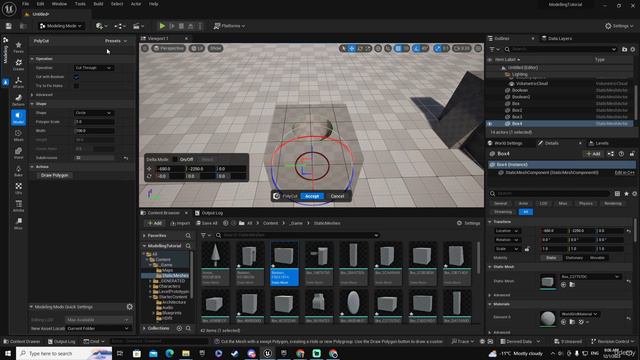
Task: Open the Tools menu
Action: click(x=80, y=4)
